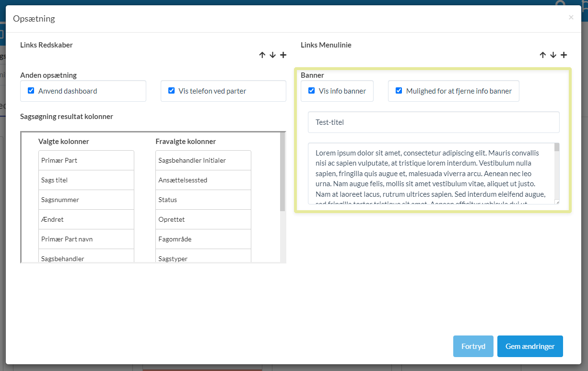The width and height of the screenshot is (588, 371).
Task: Click the Test-titel banner title field
Action: click(434, 122)
